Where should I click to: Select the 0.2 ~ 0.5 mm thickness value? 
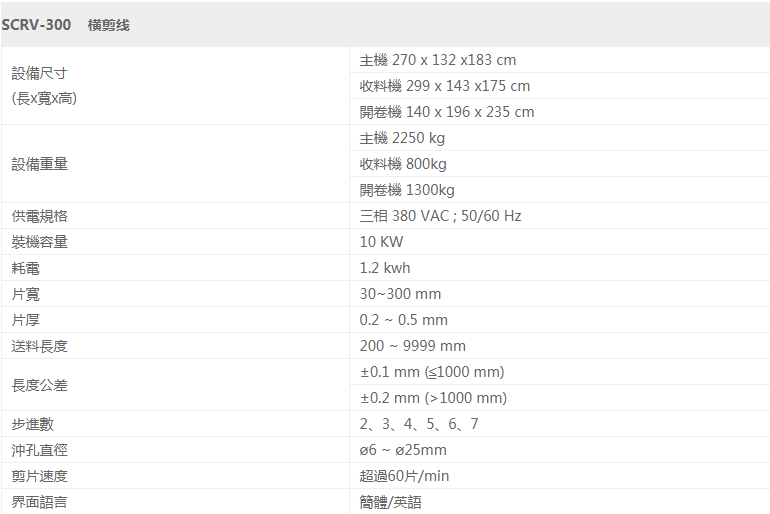click(403, 320)
